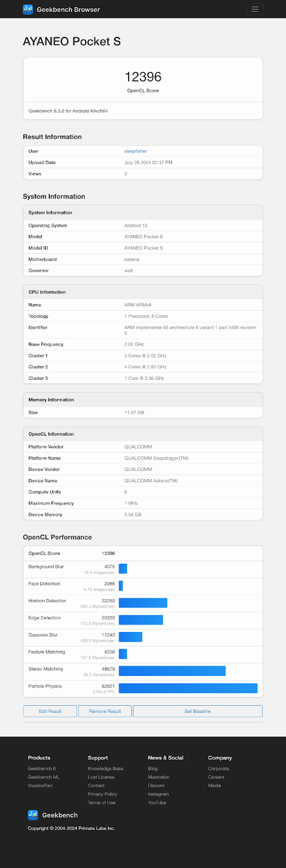
Task: Click the 1 Processor, 8 Cores topology value
Action: pos(146,316)
